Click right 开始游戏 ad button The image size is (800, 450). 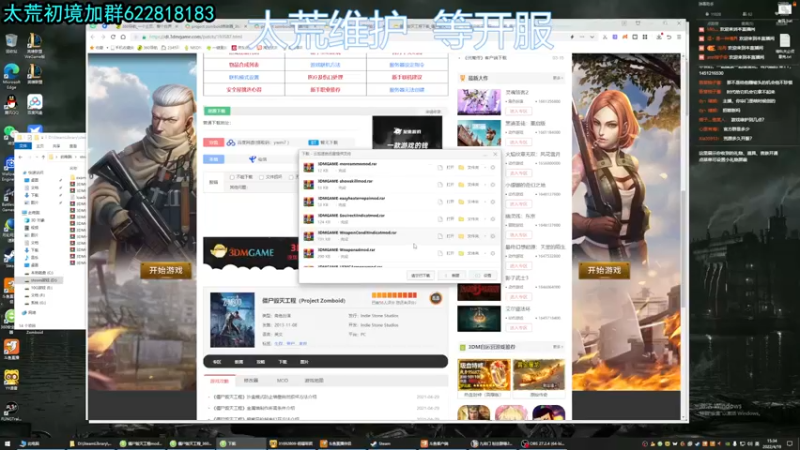tap(604, 270)
